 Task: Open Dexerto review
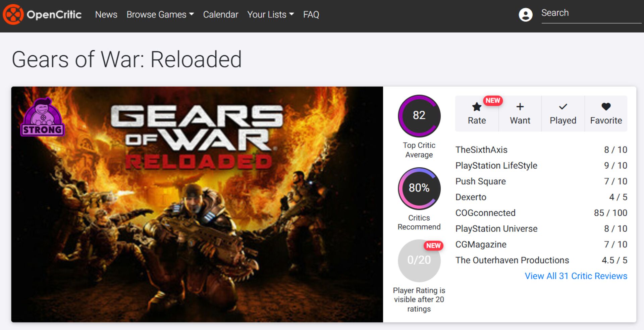tap(471, 197)
